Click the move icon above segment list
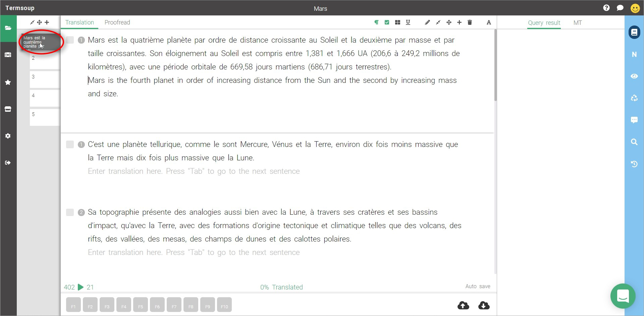 coord(39,22)
